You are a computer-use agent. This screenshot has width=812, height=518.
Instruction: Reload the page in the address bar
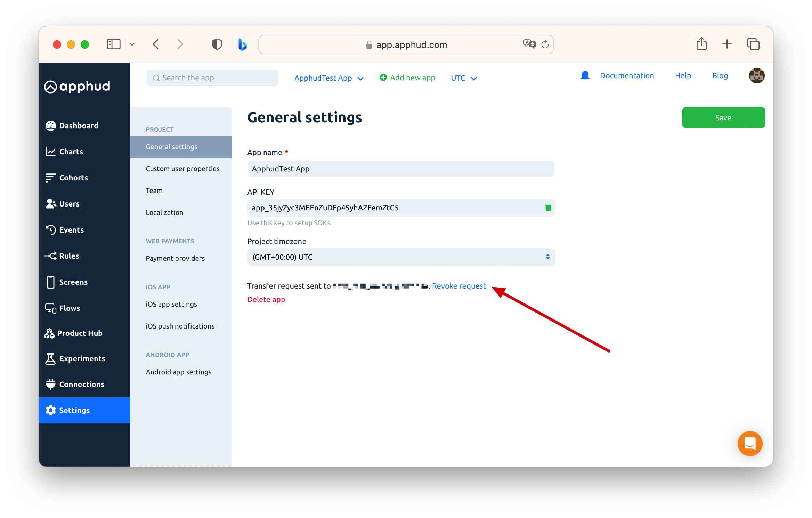click(x=545, y=44)
